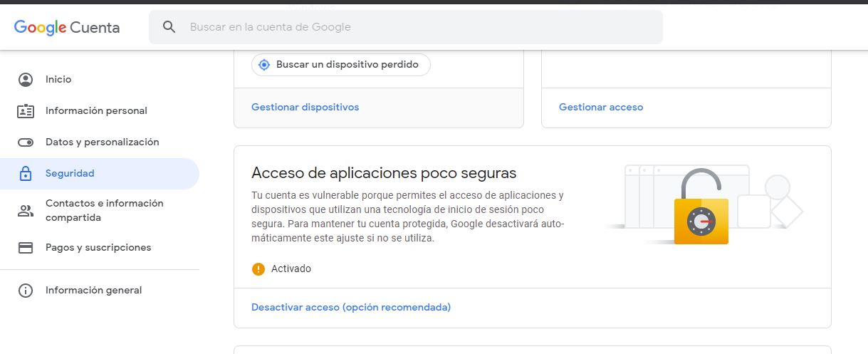Open the Gestionar acceso link
The width and height of the screenshot is (868, 354).
(x=601, y=108)
